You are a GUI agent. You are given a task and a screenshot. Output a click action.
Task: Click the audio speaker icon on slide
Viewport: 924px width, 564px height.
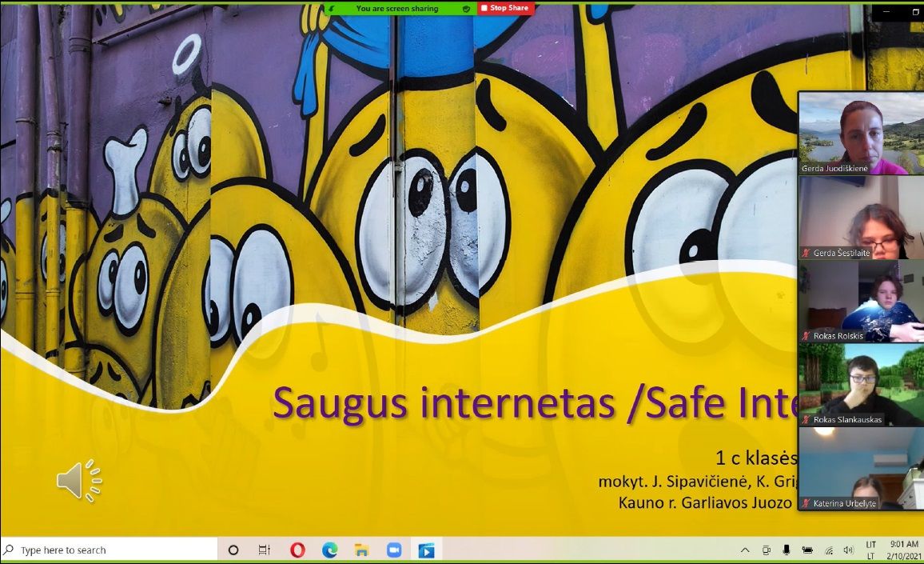[78, 480]
